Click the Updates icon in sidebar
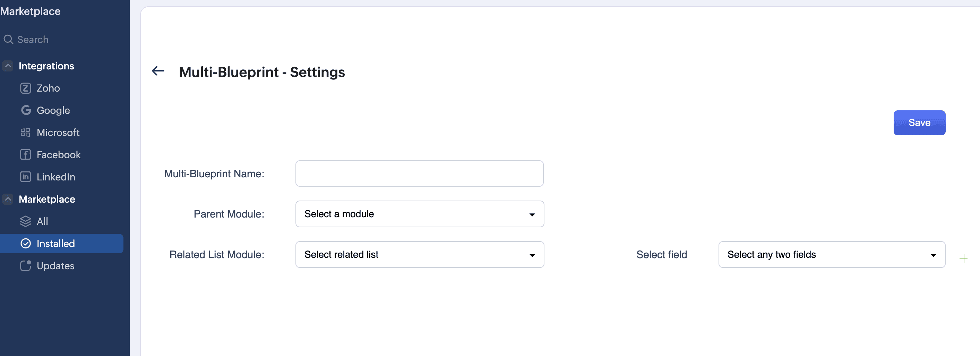The height and width of the screenshot is (356, 980). (26, 266)
